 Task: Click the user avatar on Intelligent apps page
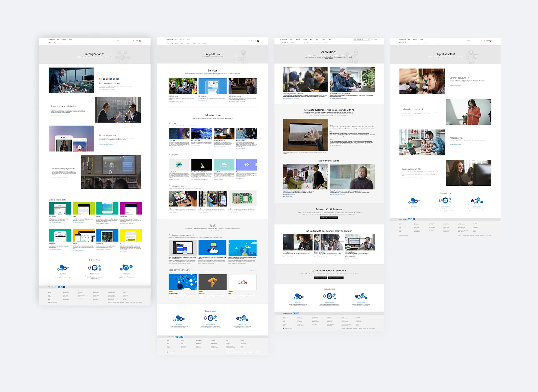tap(140, 41)
